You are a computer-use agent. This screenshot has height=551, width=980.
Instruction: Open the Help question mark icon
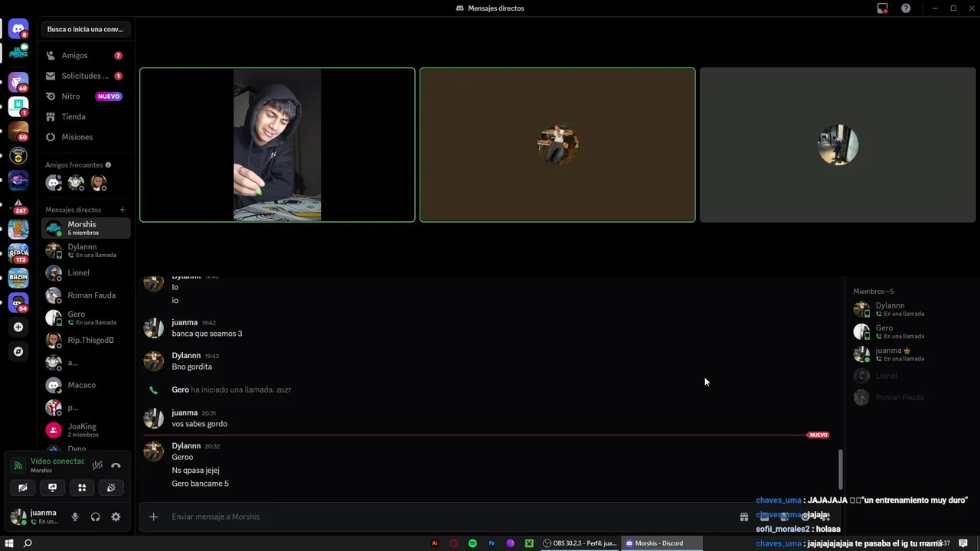pyautogui.click(x=906, y=8)
